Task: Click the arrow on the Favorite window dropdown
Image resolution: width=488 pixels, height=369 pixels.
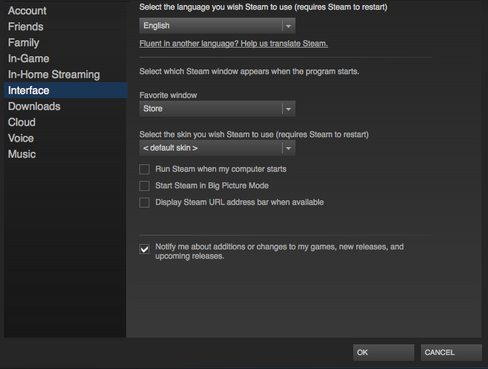Action: (x=289, y=109)
